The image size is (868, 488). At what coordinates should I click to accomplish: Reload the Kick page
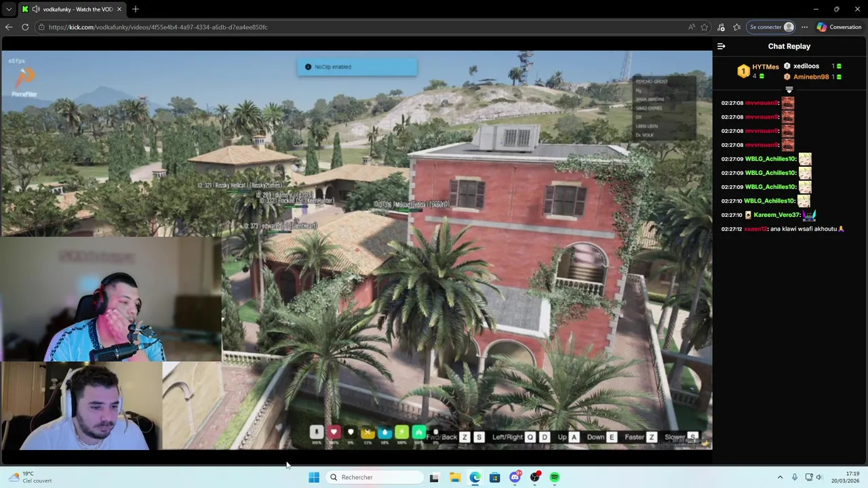coord(25,27)
